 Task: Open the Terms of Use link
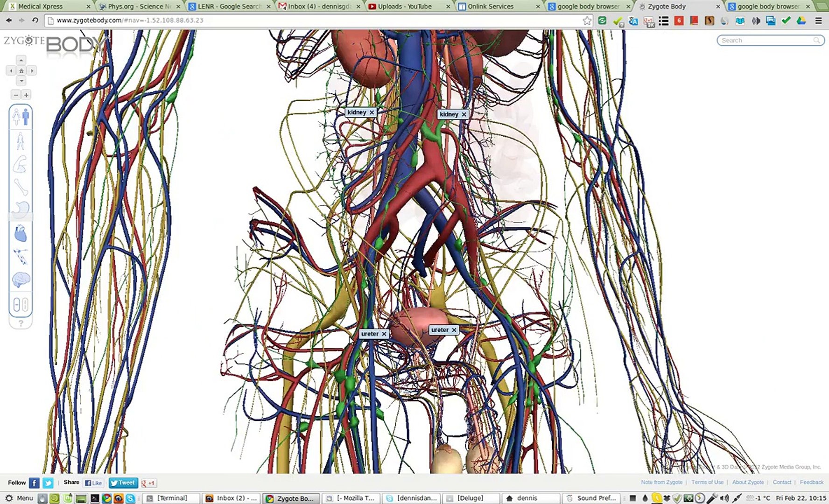click(x=707, y=482)
